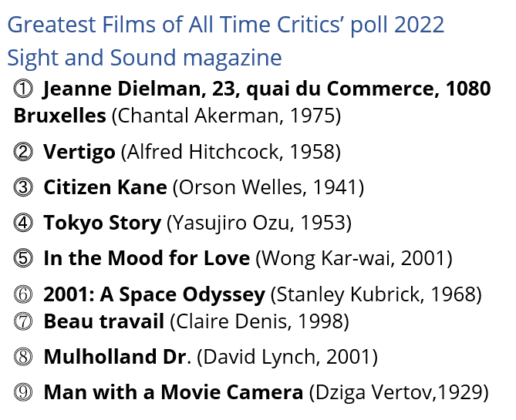Click the "(Chantal Akerman, 1975)" credit text
The width and height of the screenshot is (516, 420).
tap(226, 117)
